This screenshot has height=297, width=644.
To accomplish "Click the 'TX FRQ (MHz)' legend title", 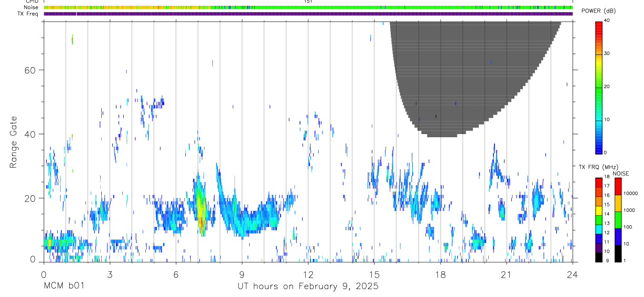I will [598, 167].
